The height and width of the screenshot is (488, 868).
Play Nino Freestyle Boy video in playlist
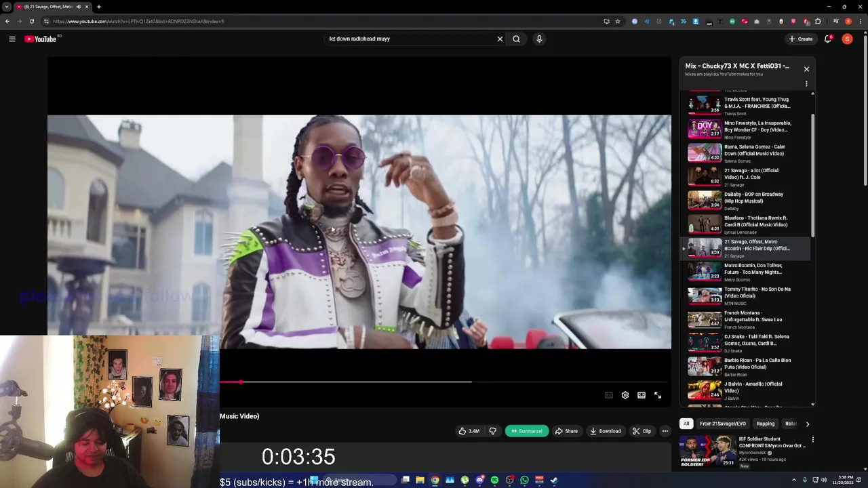(745, 129)
